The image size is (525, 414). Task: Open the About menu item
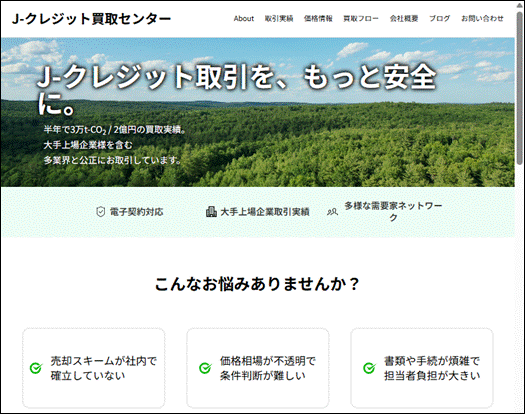[x=244, y=19]
